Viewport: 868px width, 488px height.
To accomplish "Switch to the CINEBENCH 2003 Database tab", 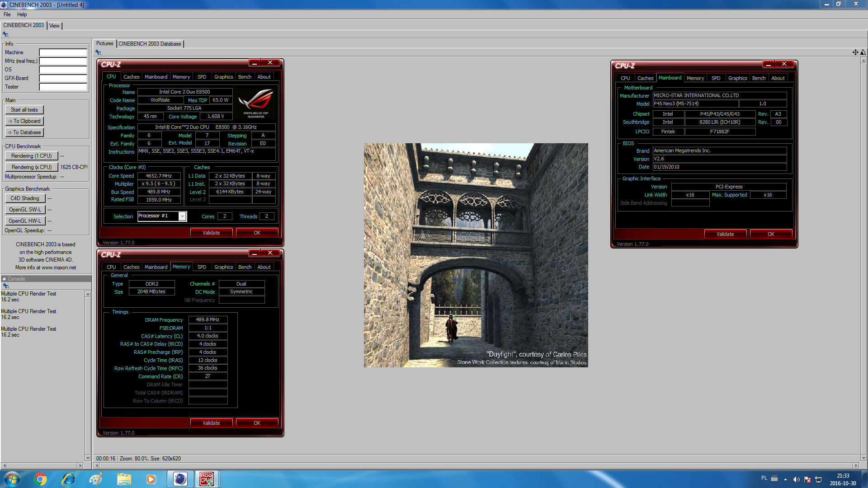I will 150,44.
